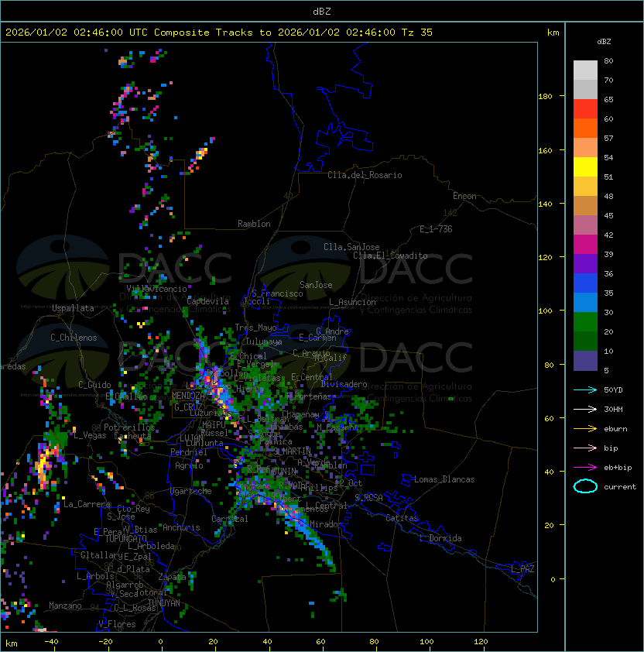Click the white 30HM arrow in legend
The image size is (644, 652).
click(585, 409)
